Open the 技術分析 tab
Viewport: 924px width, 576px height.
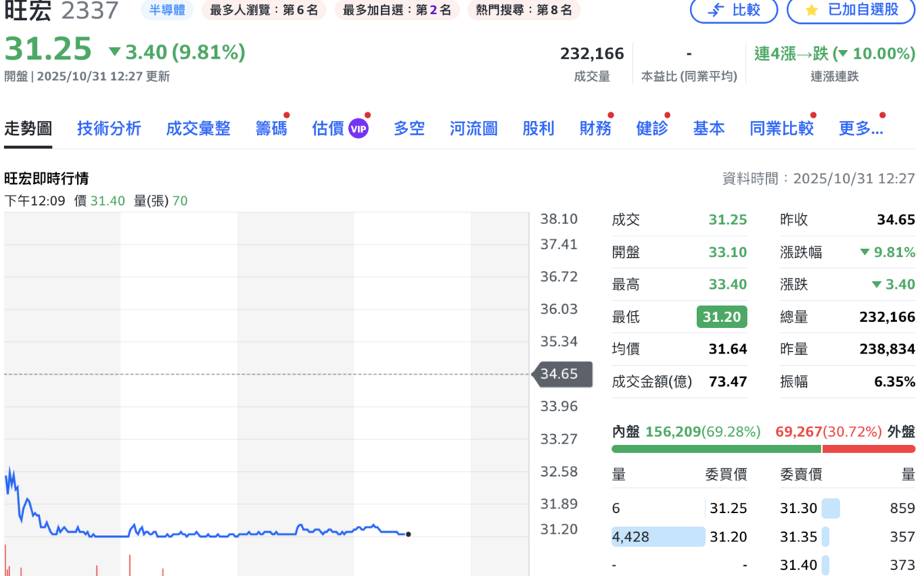(x=109, y=129)
